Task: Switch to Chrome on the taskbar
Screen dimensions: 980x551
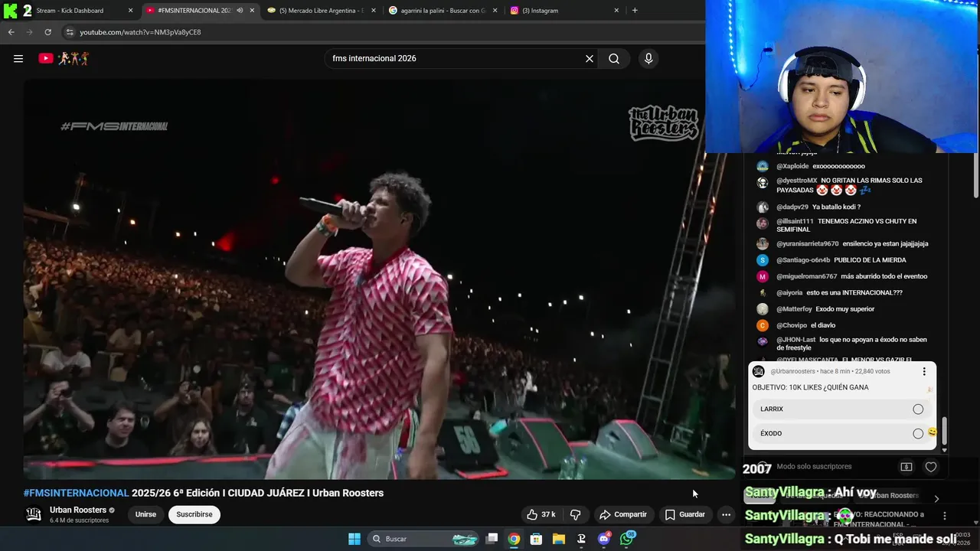Action: click(x=514, y=539)
